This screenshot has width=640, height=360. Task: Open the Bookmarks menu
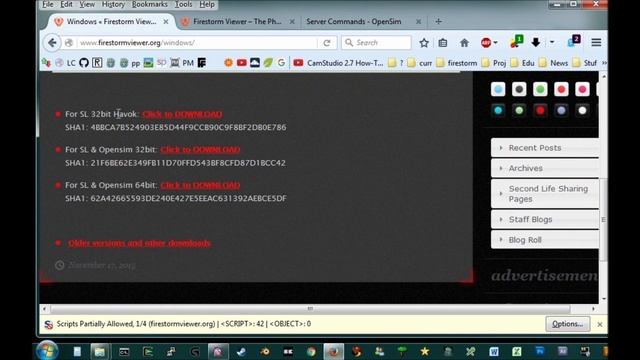(x=150, y=4)
